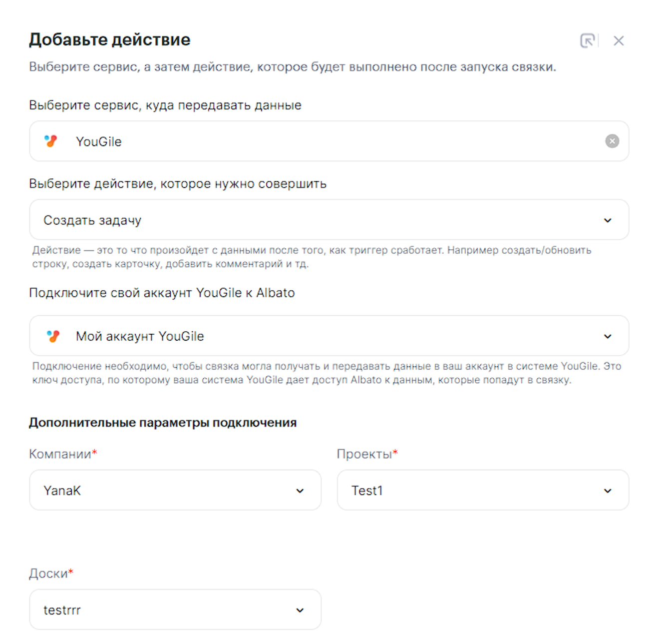The image size is (659, 644).
Task: Click chevron arrow in Доски field
Action: pos(300,610)
